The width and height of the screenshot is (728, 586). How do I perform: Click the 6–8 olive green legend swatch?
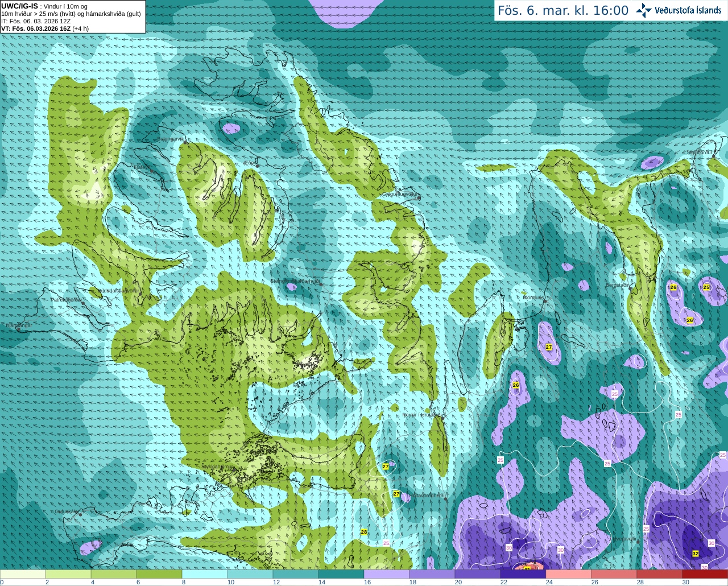(x=159, y=575)
